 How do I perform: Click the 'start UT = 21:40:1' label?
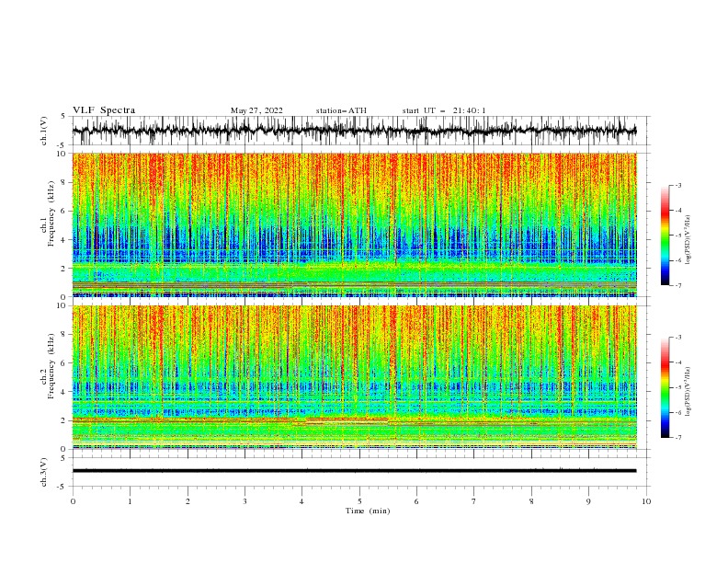pos(444,110)
